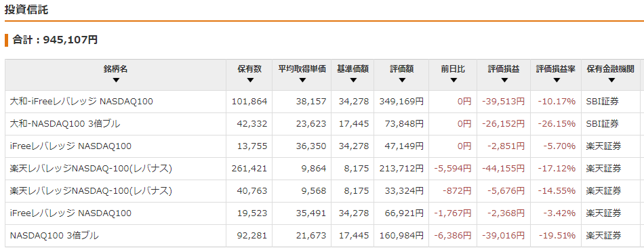Click valuation 73,848円
644x250 pixels.
pyautogui.click(x=404, y=123)
